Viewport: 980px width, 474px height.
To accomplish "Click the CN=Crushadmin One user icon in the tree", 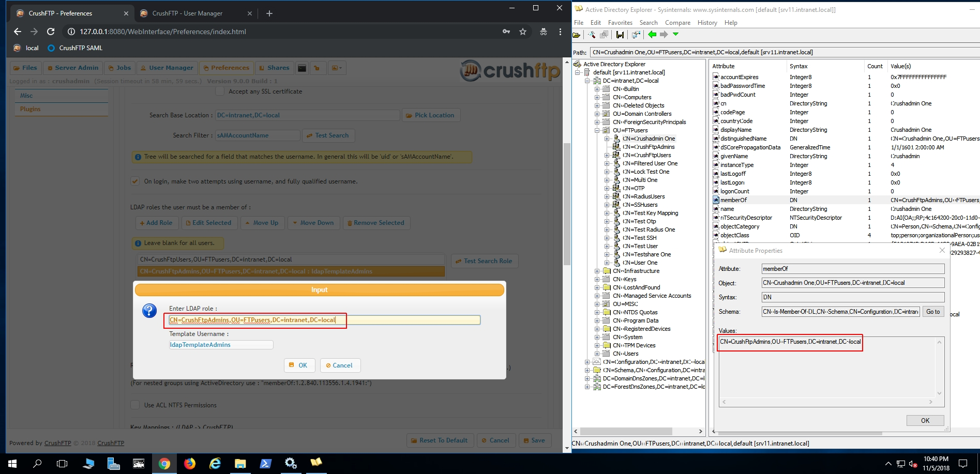I will [616, 139].
